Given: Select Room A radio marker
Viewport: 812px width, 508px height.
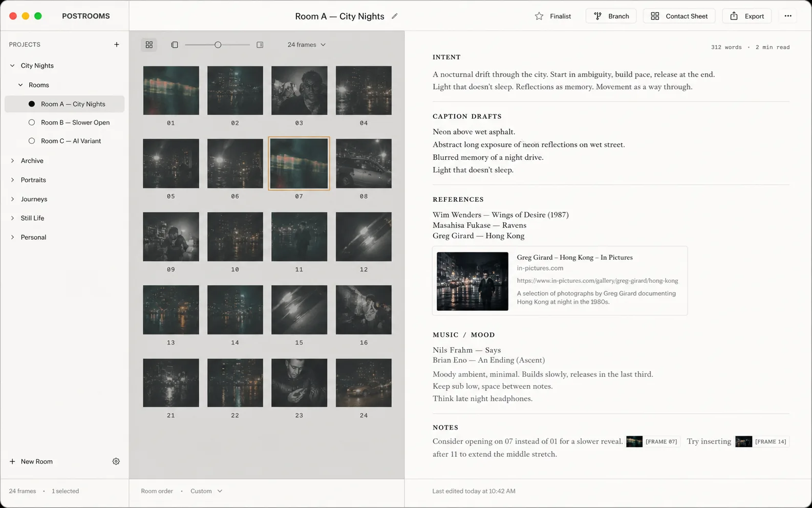Looking at the screenshot, I should (32, 104).
